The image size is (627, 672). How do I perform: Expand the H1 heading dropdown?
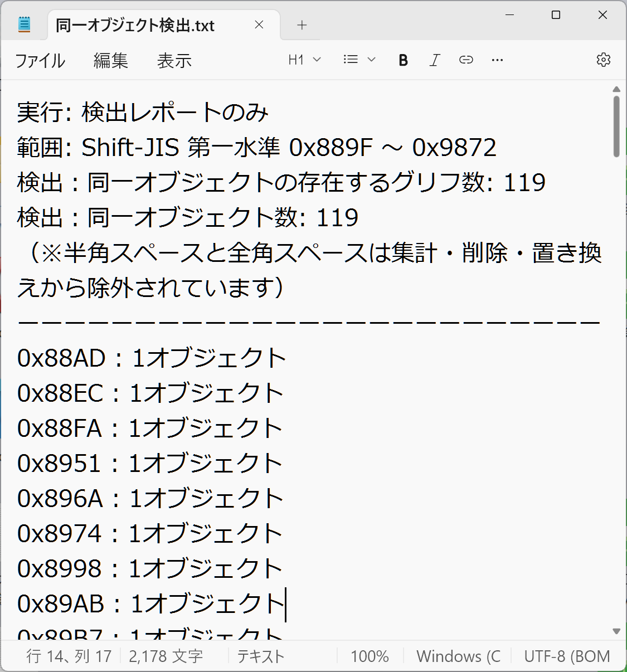pos(304,60)
